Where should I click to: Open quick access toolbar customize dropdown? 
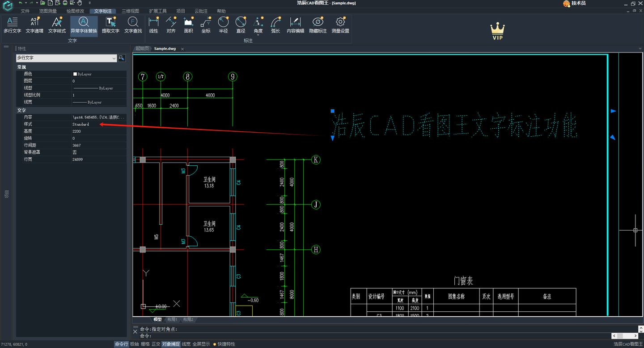pos(89,3)
